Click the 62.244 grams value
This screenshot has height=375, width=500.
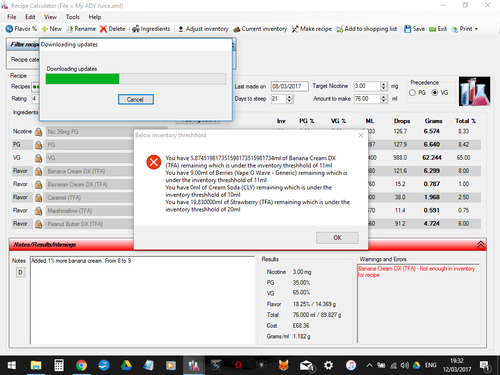[432, 158]
